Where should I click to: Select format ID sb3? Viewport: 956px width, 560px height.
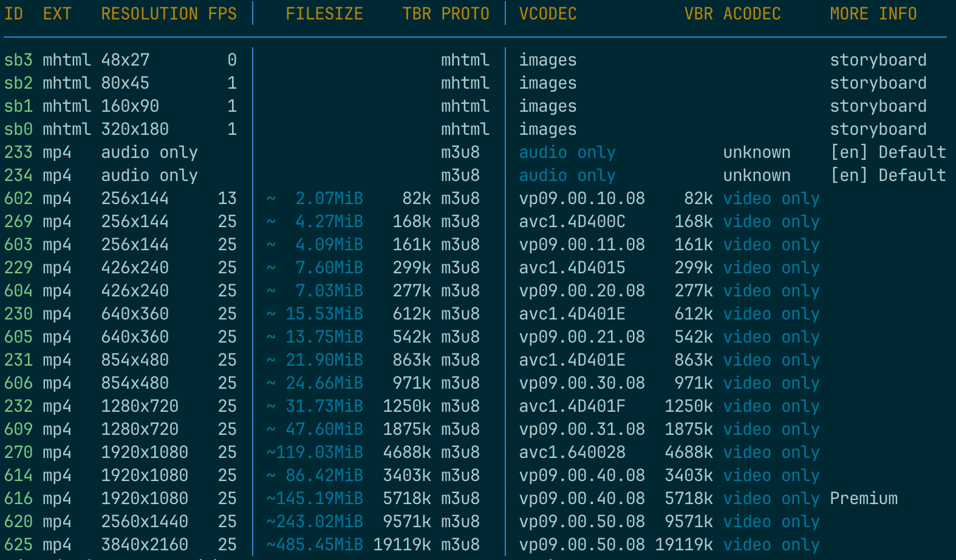18,60
